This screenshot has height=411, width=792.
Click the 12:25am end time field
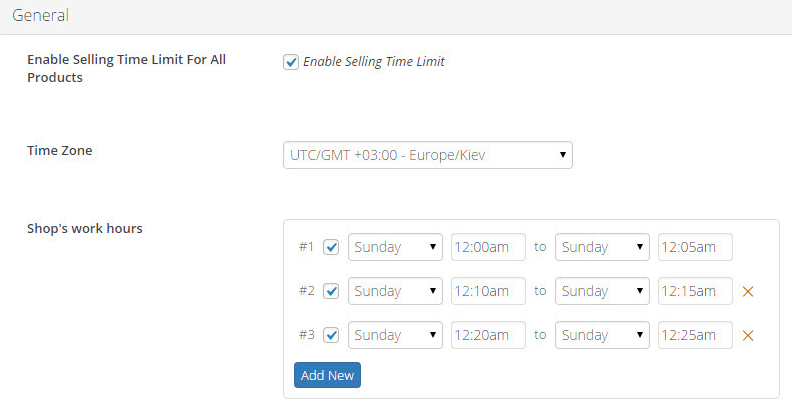[x=695, y=335]
